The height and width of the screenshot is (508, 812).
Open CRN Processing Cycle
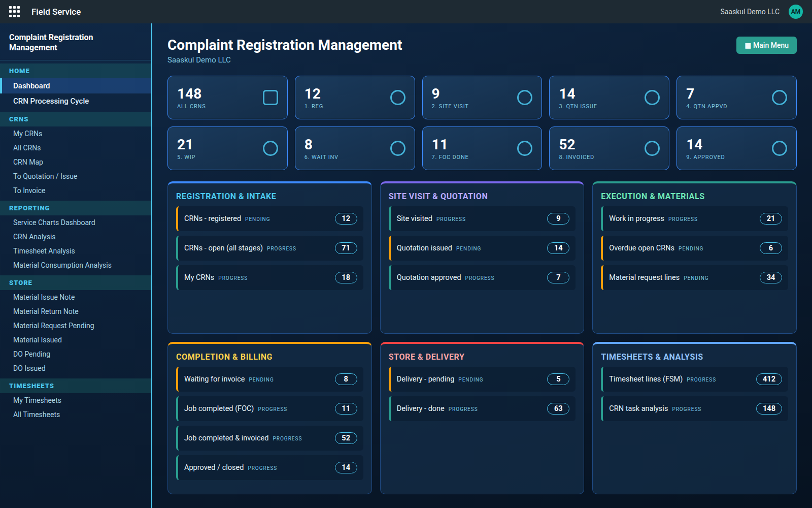76,101
